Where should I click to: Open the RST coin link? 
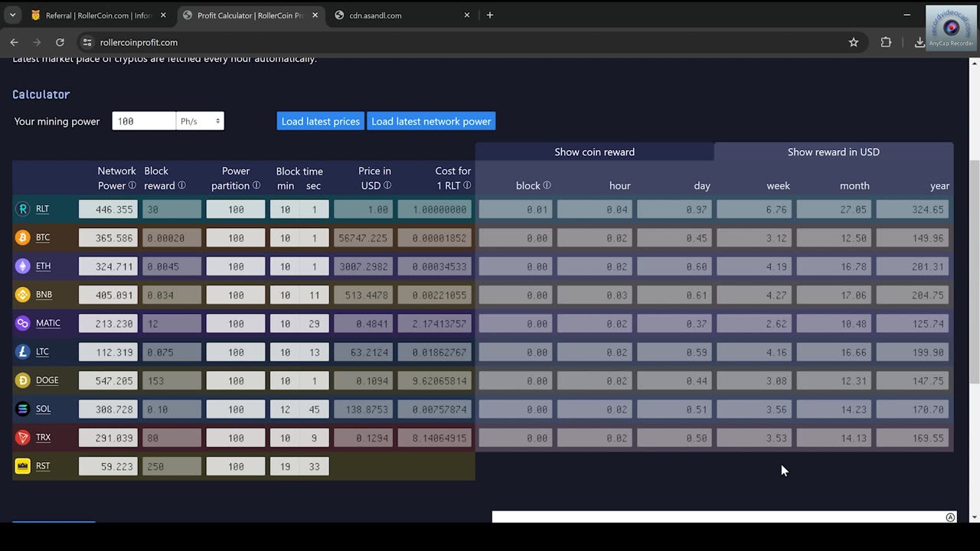tap(43, 466)
